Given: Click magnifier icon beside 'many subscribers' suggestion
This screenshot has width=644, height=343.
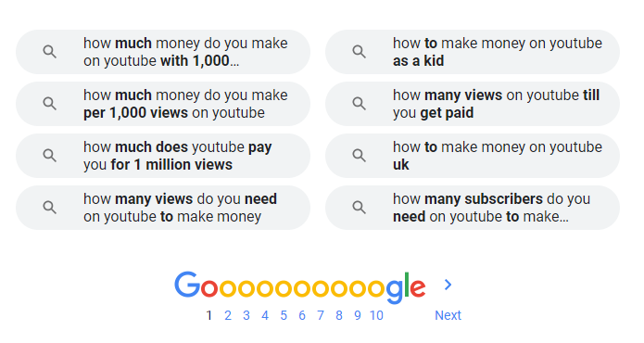Looking at the screenshot, I should coord(359,208).
